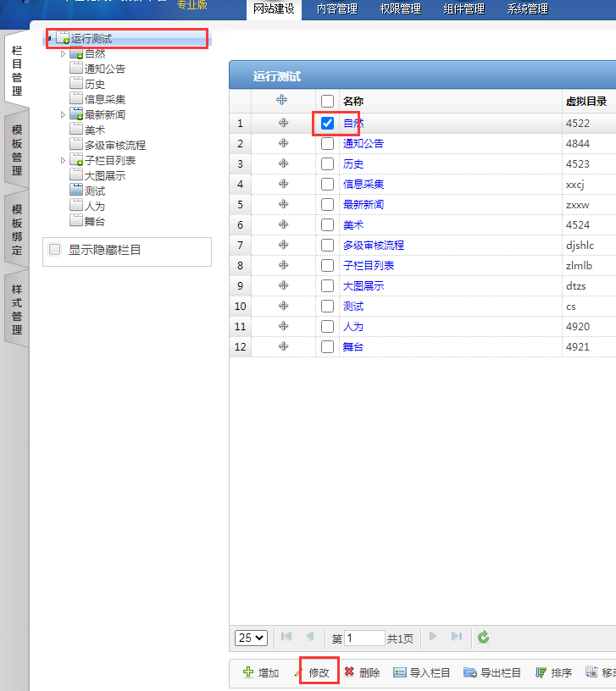Click the green refresh icon in pagination bar
The height and width of the screenshot is (691, 616).
click(x=484, y=638)
